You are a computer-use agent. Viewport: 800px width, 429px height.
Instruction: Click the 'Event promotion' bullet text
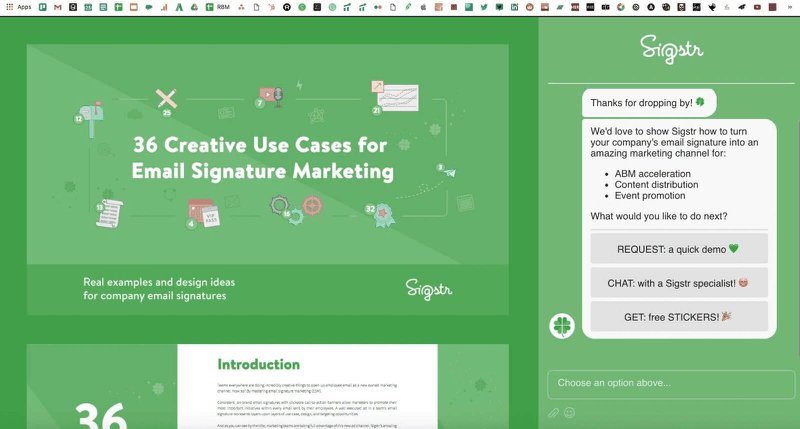point(649,196)
